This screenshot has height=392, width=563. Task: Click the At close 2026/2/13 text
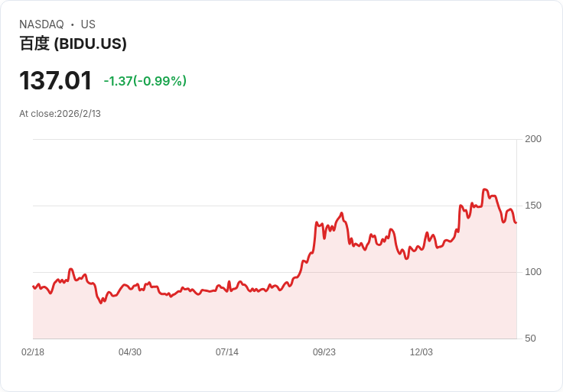click(60, 114)
